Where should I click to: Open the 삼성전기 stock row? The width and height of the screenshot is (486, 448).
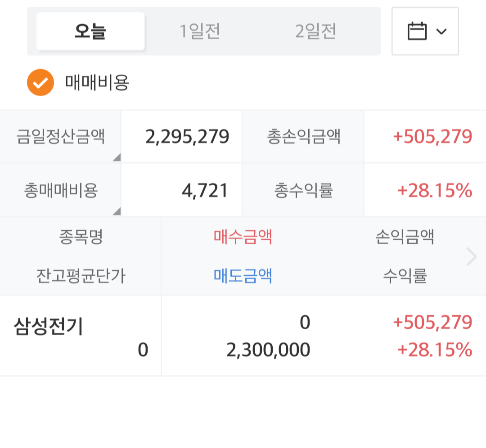pos(49,327)
